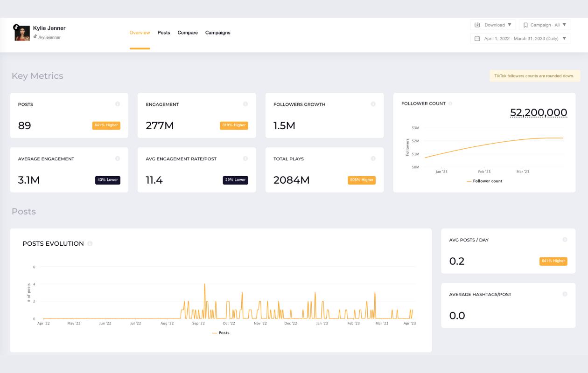Click the Feb '23 label on follower chart
Screen dimensions: 588x373
coord(484,172)
